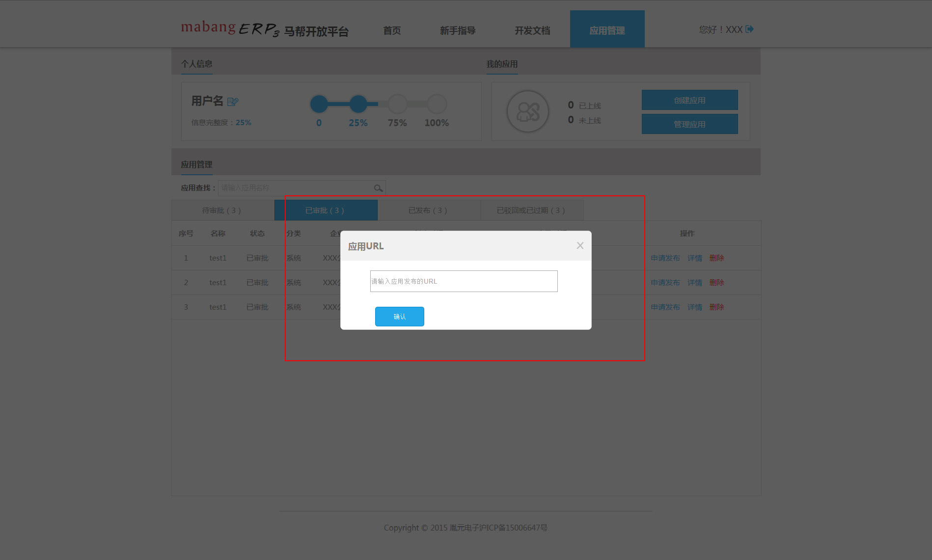Switch to the 已发布 (3) tab
932x560 pixels.
[428, 211]
